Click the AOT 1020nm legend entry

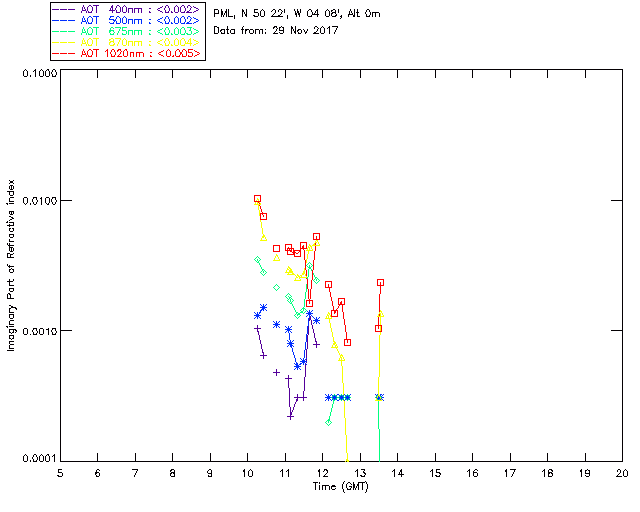tap(126, 53)
